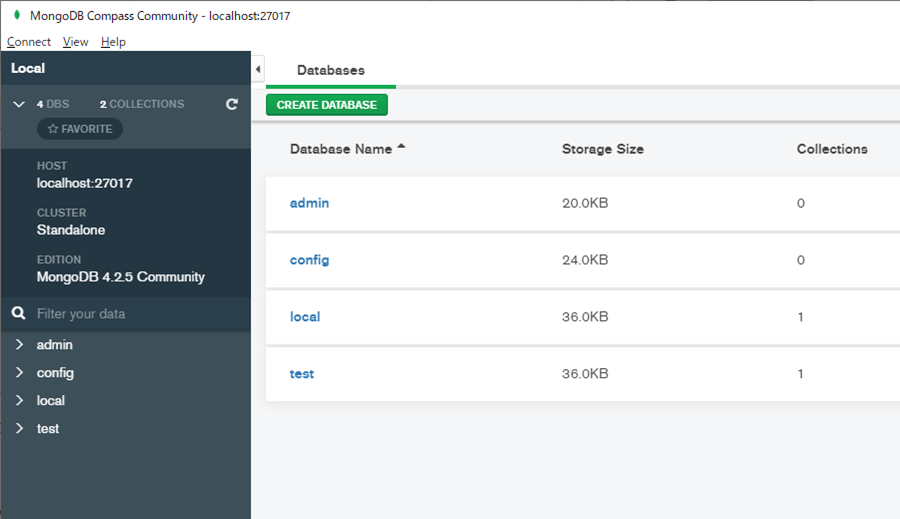Viewport: 900px width, 519px height.
Task: Select test in the sidebar list
Action: (48, 428)
